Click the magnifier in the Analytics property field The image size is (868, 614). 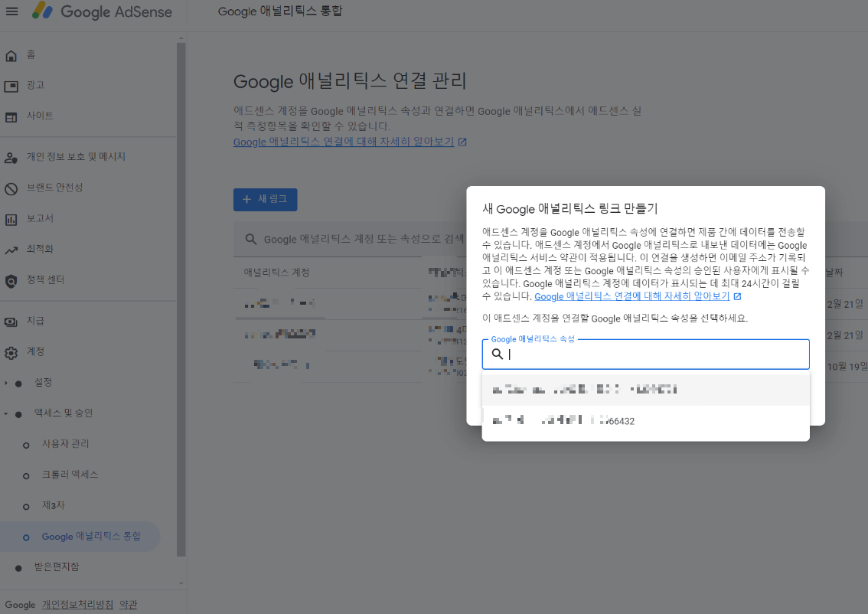497,354
